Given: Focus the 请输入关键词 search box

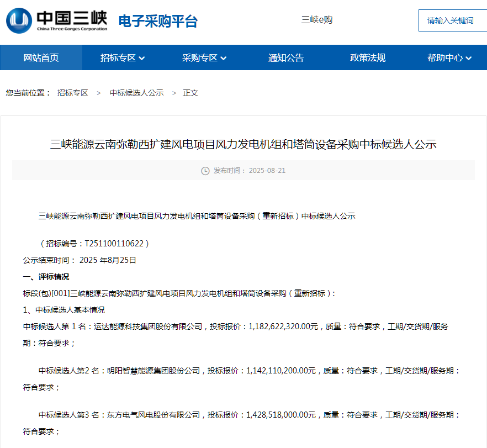Looking at the screenshot, I should (x=452, y=20).
